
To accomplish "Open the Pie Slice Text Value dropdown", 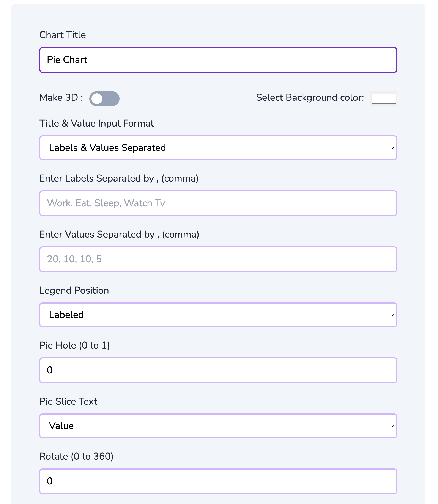I will click(218, 426).
